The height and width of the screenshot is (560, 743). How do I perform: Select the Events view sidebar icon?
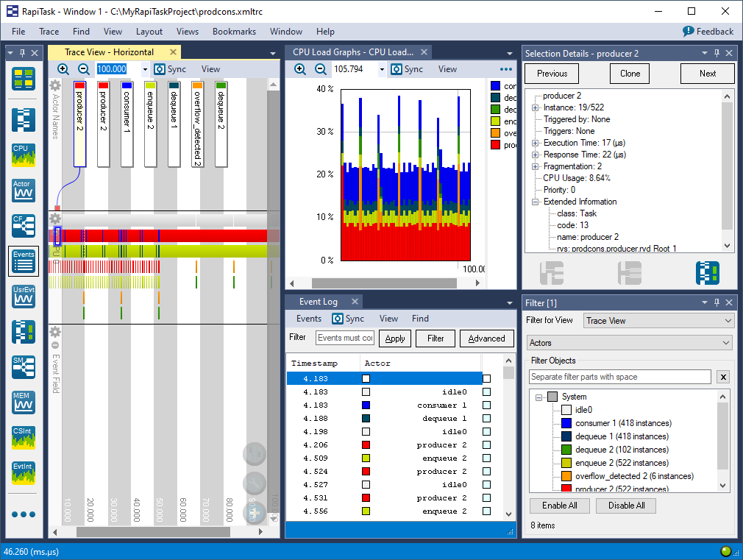[24, 261]
